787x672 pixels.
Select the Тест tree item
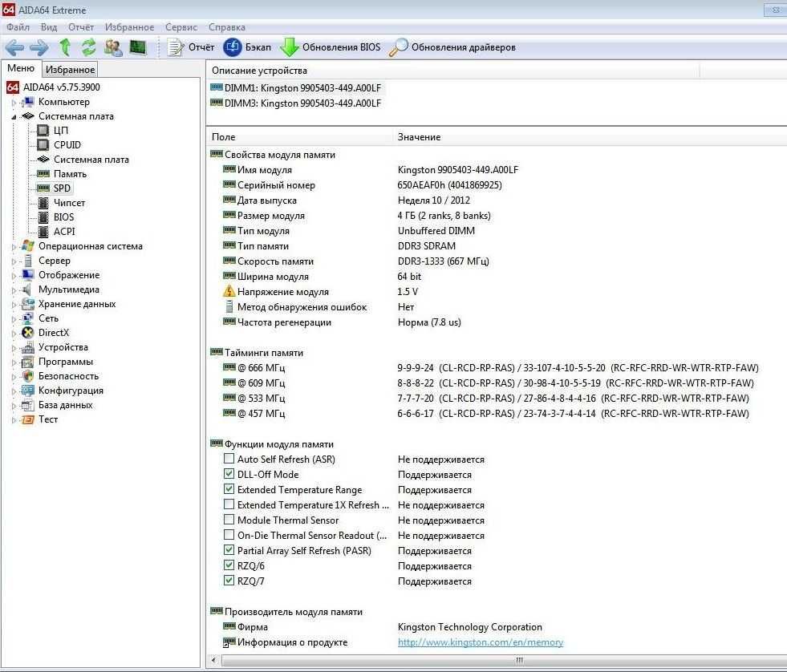pos(47,419)
